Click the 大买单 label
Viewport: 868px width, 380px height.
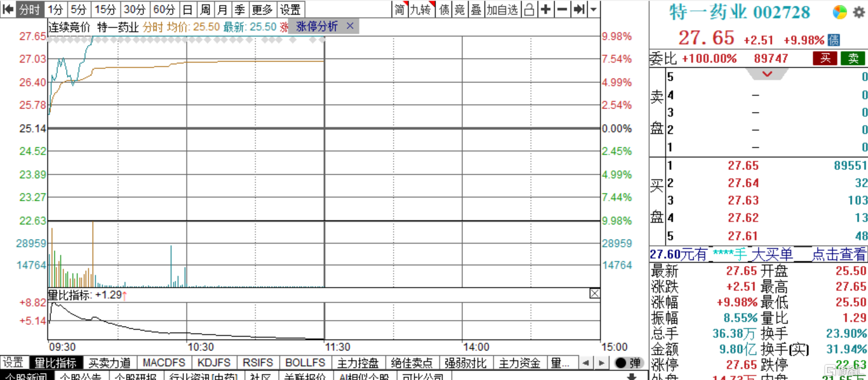point(772,254)
